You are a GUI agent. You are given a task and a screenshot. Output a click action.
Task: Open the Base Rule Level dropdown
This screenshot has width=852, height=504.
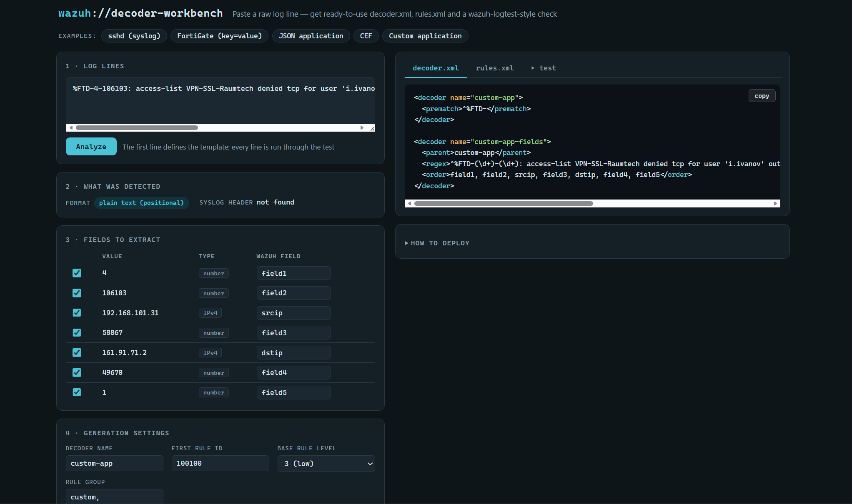pos(326,464)
